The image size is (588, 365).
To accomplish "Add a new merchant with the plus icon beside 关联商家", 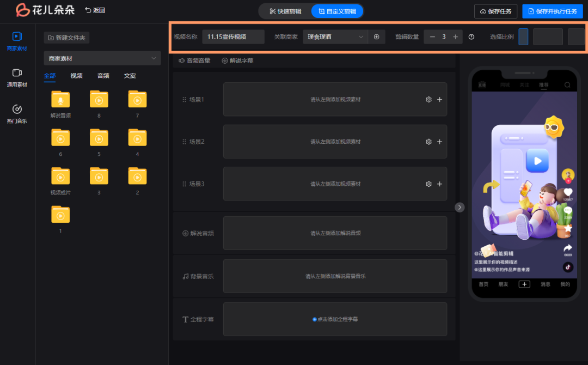I will coord(377,36).
